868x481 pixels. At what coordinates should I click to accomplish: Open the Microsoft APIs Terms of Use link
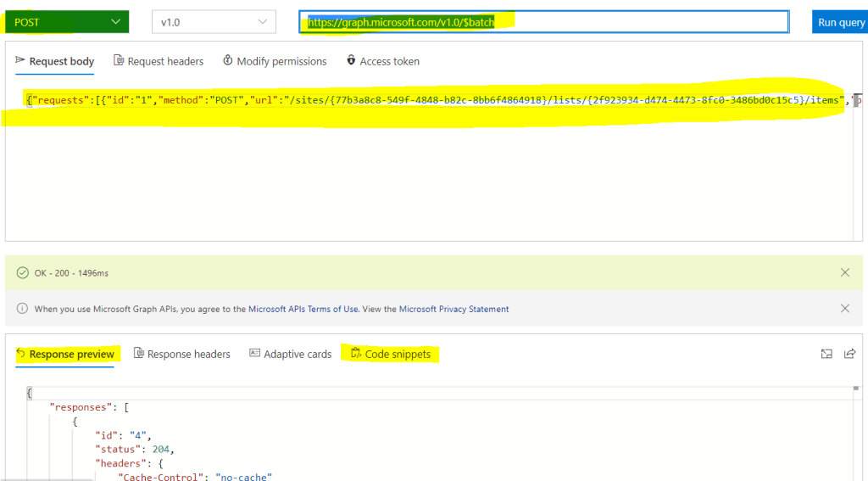pyautogui.click(x=303, y=309)
